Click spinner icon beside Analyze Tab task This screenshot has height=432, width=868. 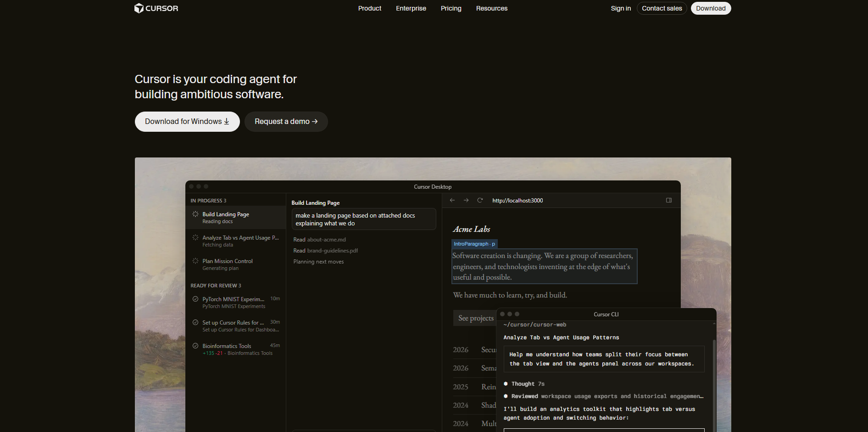(195, 237)
